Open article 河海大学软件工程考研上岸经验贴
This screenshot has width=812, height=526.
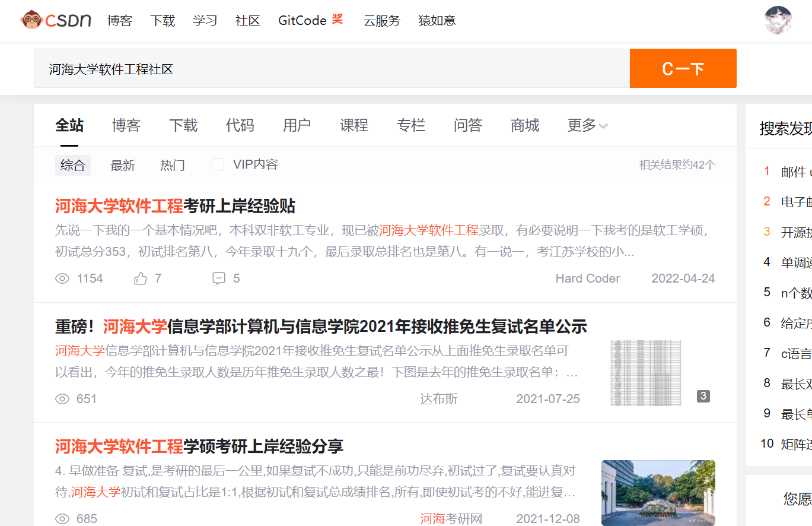[x=175, y=207]
